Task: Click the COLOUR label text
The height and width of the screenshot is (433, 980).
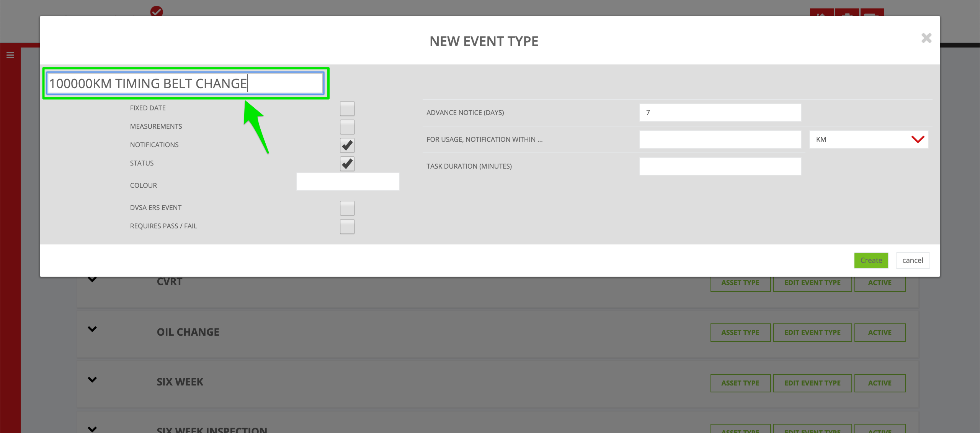Action: (143, 185)
